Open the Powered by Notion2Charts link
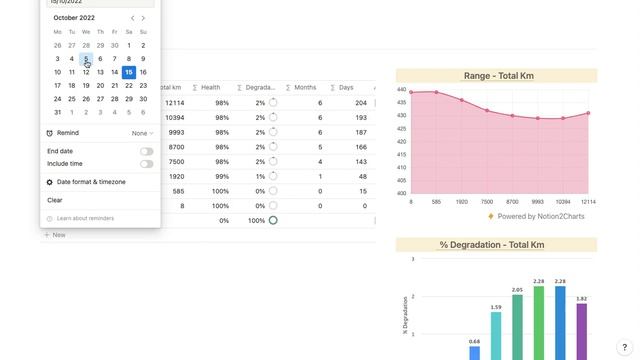The width and height of the screenshot is (640, 360). click(541, 216)
